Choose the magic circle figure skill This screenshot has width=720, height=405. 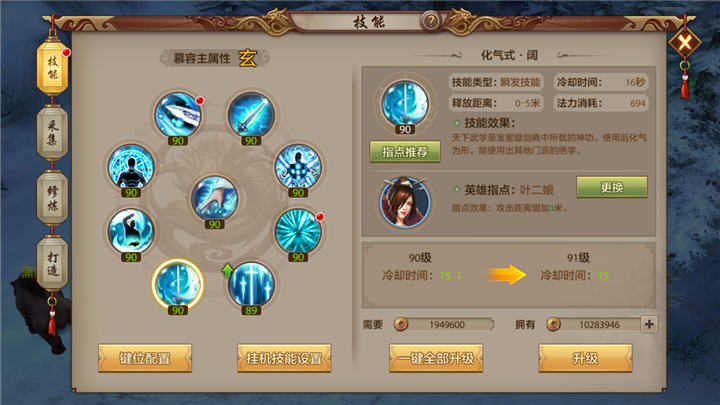131,167
